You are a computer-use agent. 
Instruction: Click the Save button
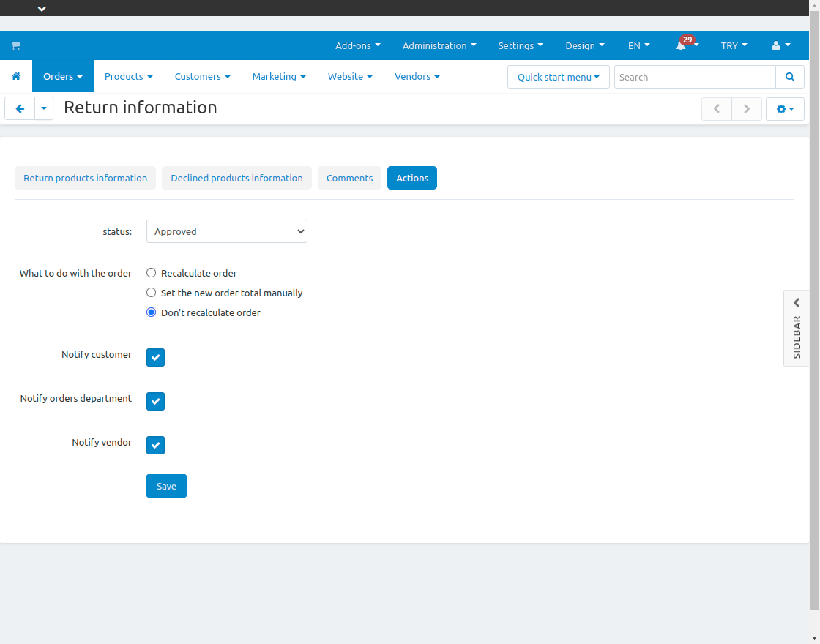pyautogui.click(x=166, y=485)
